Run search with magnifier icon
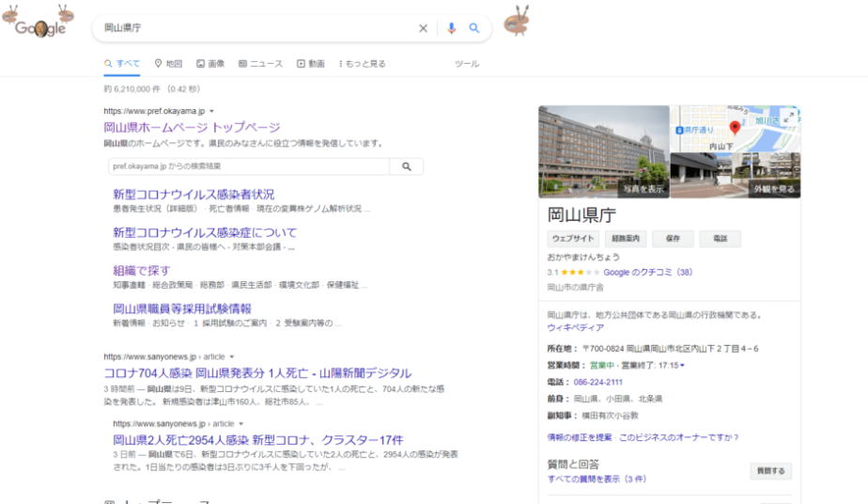Image resolution: width=868 pixels, height=504 pixels. pyautogui.click(x=474, y=27)
